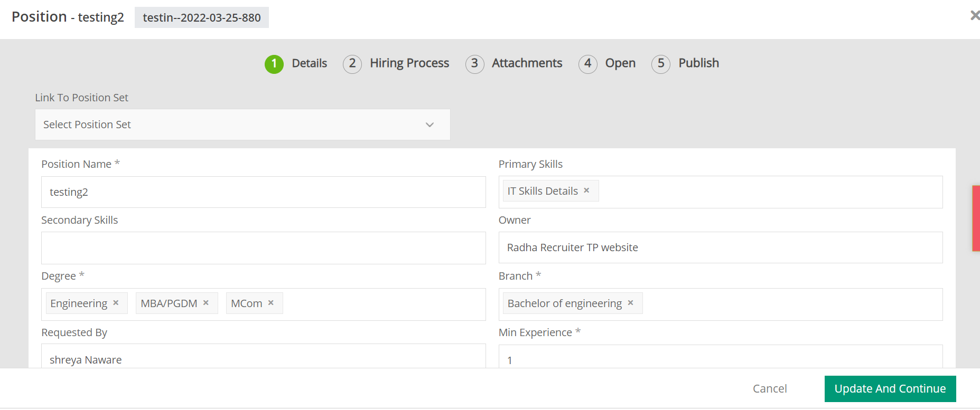Image resolution: width=980 pixels, height=410 pixels.
Task: Open the Primary Skills selection field
Action: (766, 192)
